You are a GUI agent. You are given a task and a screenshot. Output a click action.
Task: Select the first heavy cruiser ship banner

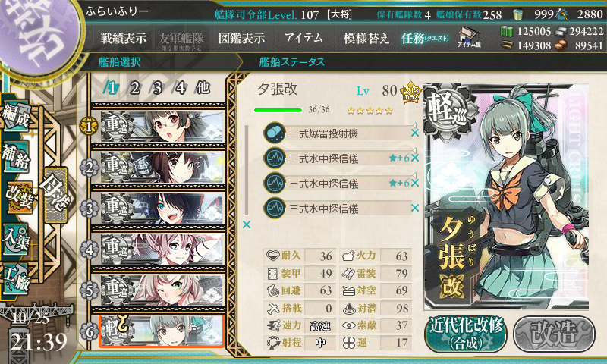point(162,126)
